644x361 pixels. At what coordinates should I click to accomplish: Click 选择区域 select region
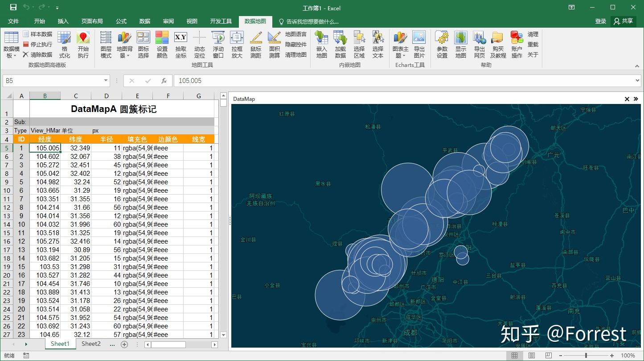tap(359, 45)
